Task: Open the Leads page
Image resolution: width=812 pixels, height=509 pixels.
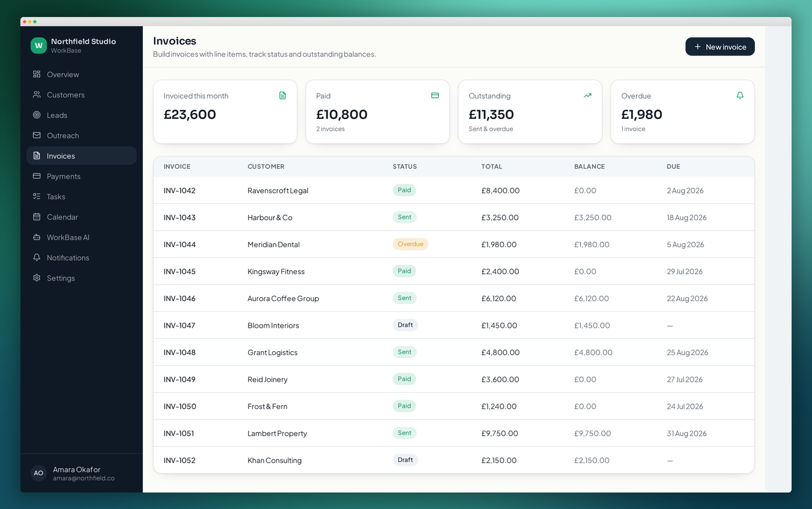Action: click(x=81, y=115)
